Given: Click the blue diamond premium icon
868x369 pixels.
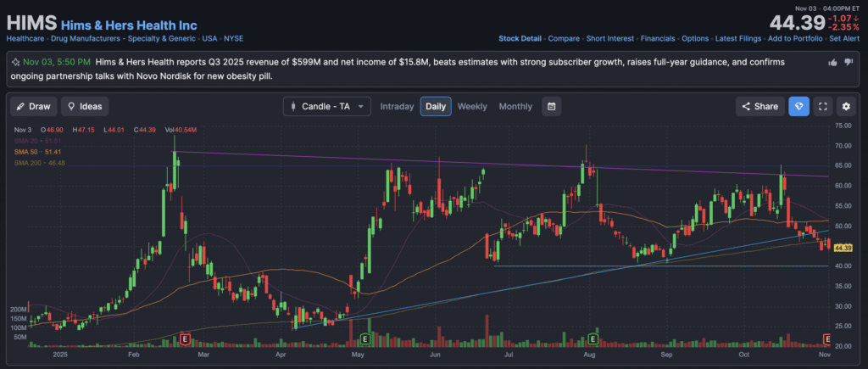Looking at the screenshot, I should click(x=798, y=106).
